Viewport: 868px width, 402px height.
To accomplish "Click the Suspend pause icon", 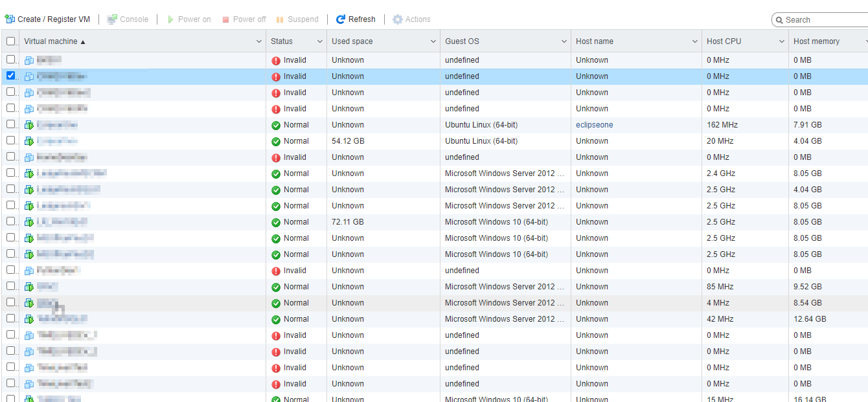I will click(x=280, y=19).
